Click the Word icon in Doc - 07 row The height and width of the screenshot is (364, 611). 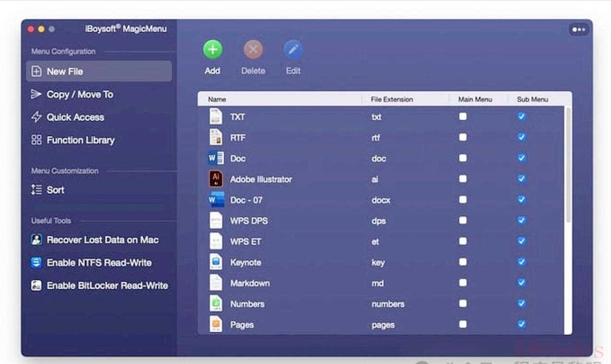pos(216,200)
